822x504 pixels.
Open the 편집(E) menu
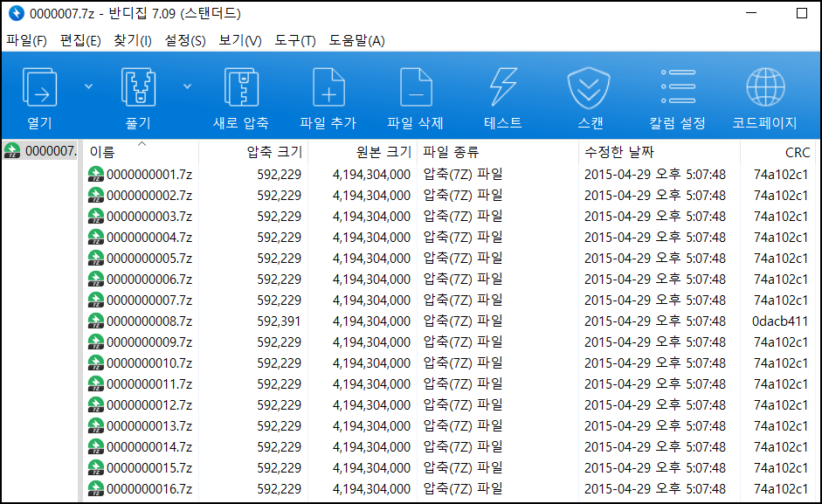pyautogui.click(x=80, y=40)
